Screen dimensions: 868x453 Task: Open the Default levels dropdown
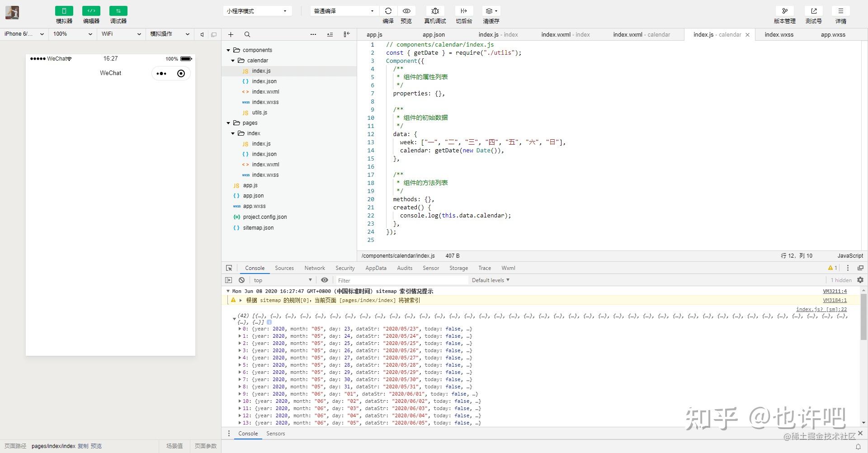(491, 280)
